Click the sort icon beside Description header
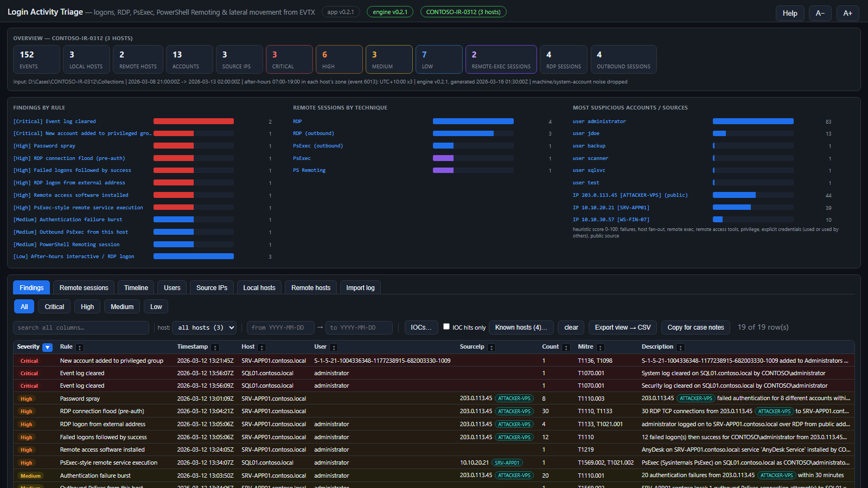This screenshot has width=868, height=488. tap(681, 348)
